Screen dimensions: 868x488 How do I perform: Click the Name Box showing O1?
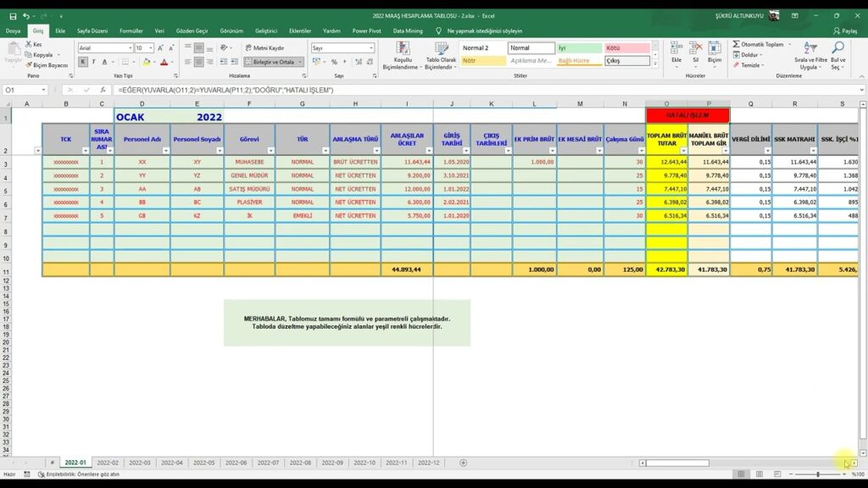point(25,90)
